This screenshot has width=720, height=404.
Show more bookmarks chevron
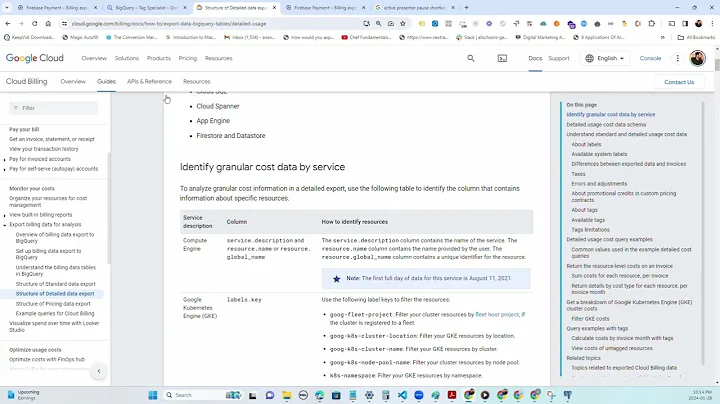[663, 37]
